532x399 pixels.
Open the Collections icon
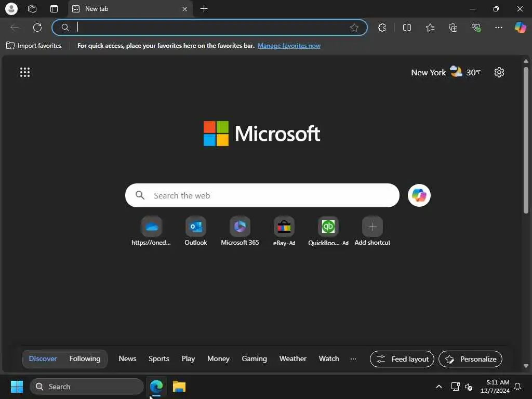pos(453,28)
